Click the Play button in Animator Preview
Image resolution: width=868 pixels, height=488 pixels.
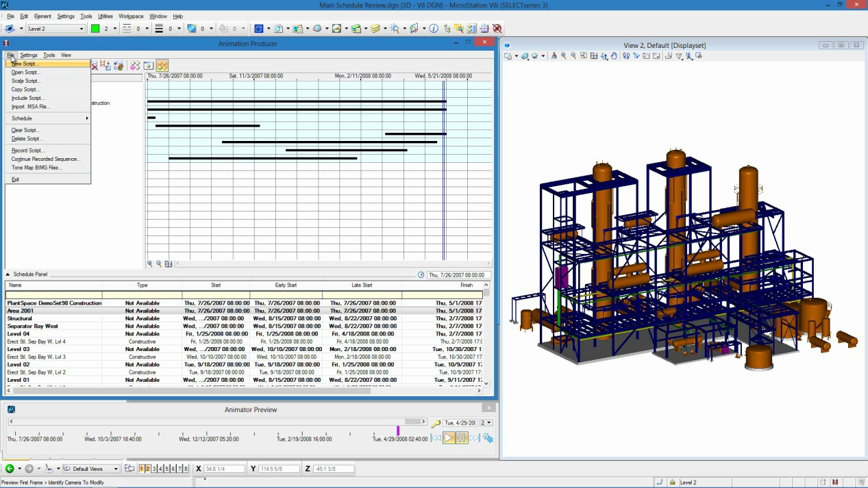coord(449,438)
